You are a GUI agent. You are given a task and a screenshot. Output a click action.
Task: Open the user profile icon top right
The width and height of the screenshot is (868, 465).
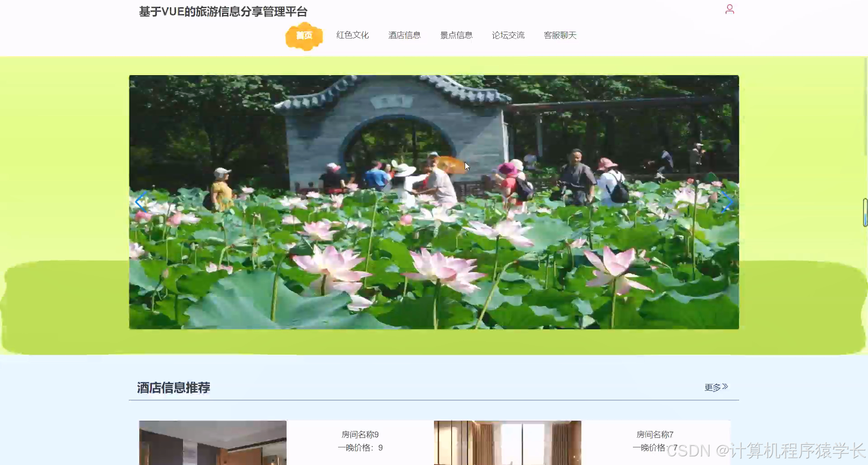pyautogui.click(x=730, y=9)
